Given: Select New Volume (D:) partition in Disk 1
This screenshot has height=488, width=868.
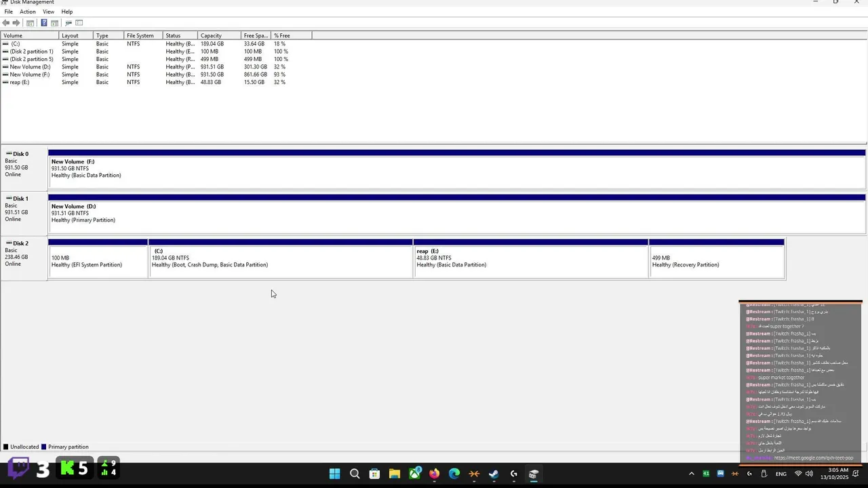Looking at the screenshot, I should 457,214.
